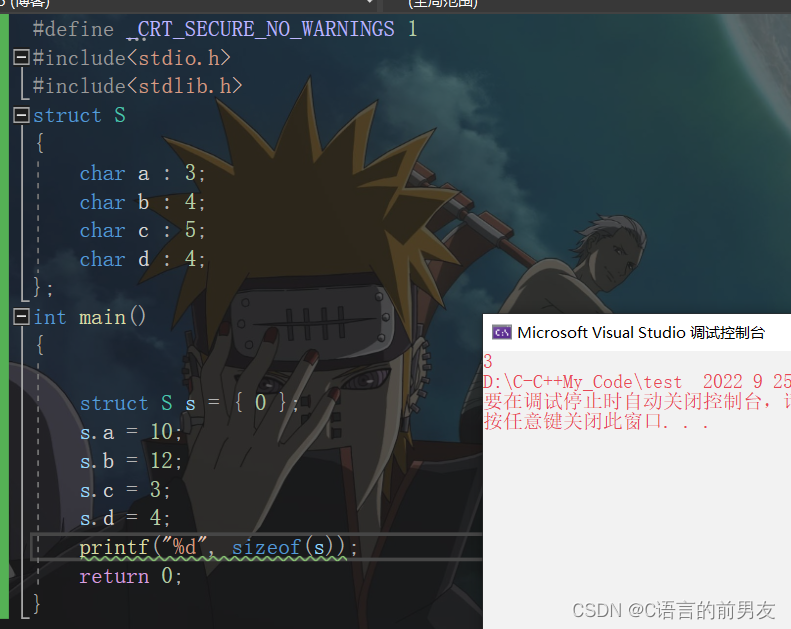Image resolution: width=791 pixels, height=629 pixels.
Task: Click the s.a = 10; statement
Action: tap(131, 432)
